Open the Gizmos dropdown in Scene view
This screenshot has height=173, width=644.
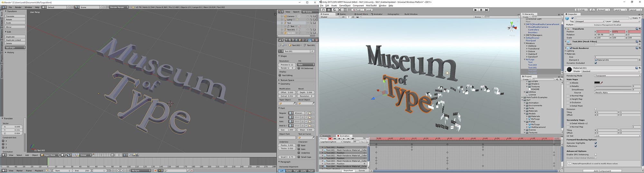pyautogui.click(x=478, y=17)
